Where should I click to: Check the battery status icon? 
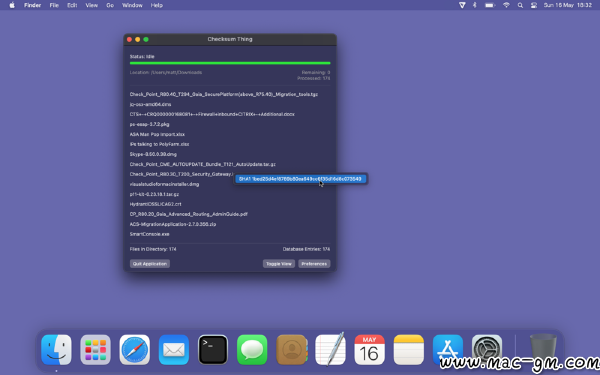coord(490,5)
